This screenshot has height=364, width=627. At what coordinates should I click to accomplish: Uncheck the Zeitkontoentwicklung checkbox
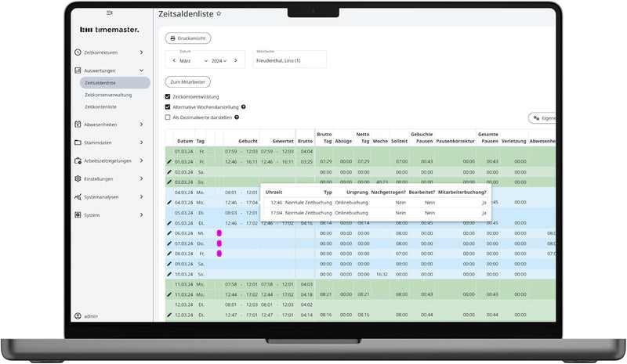point(168,97)
